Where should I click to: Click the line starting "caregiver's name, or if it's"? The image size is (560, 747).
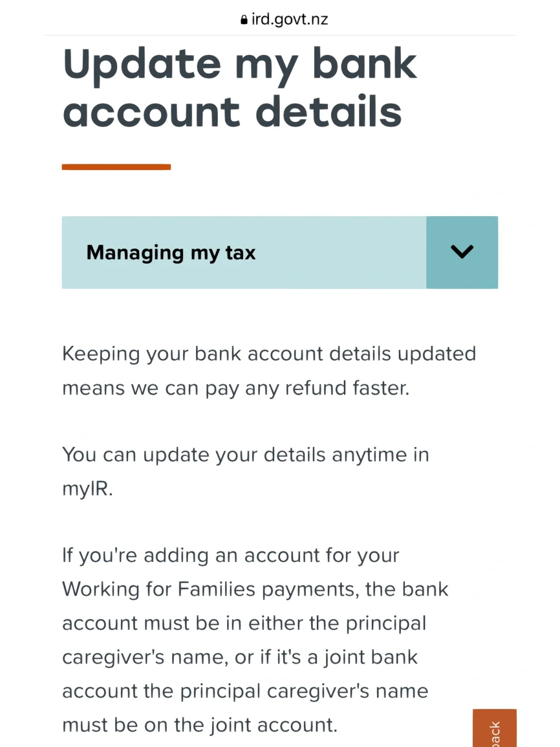(240, 657)
